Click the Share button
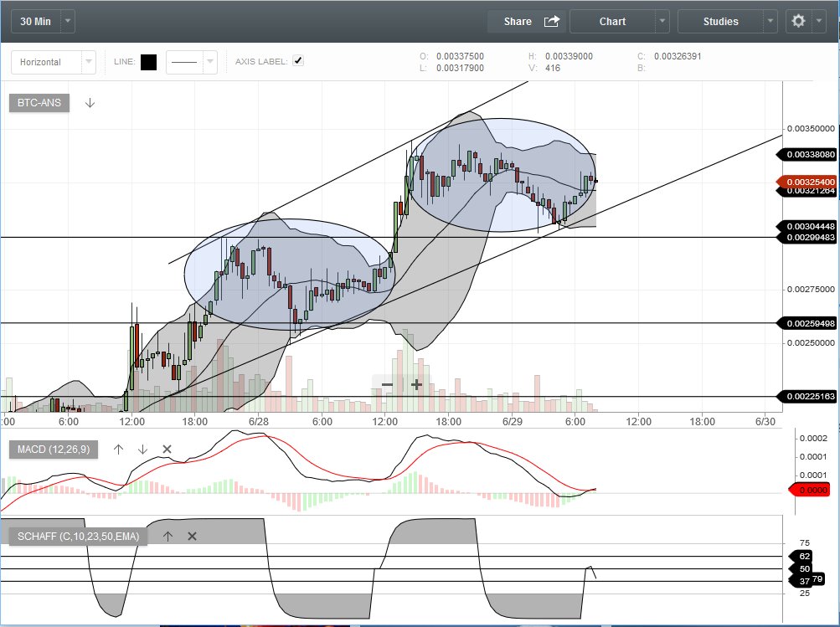 [x=527, y=22]
